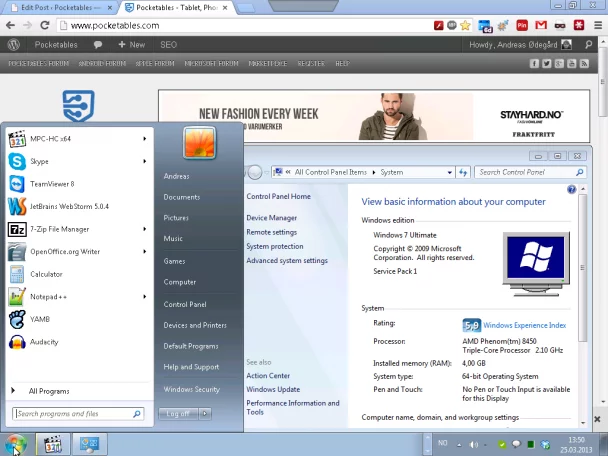The image size is (608, 456).
Task: Open Windows Update link
Action: (x=273, y=389)
